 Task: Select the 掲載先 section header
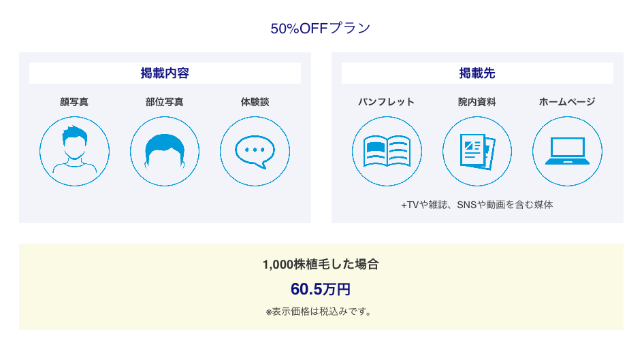click(x=477, y=73)
